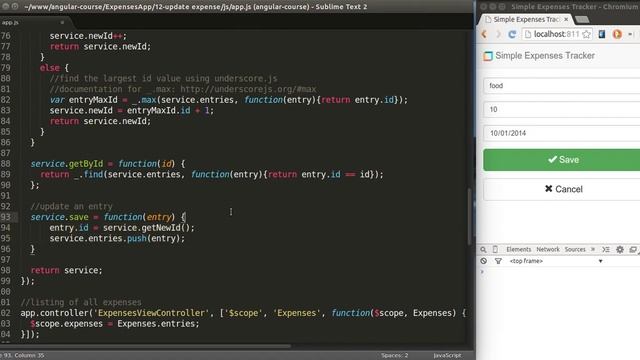Screen dimensions: 640x360
Task: Click the Simple Expenses Tracker title link
Action: coord(545,56)
